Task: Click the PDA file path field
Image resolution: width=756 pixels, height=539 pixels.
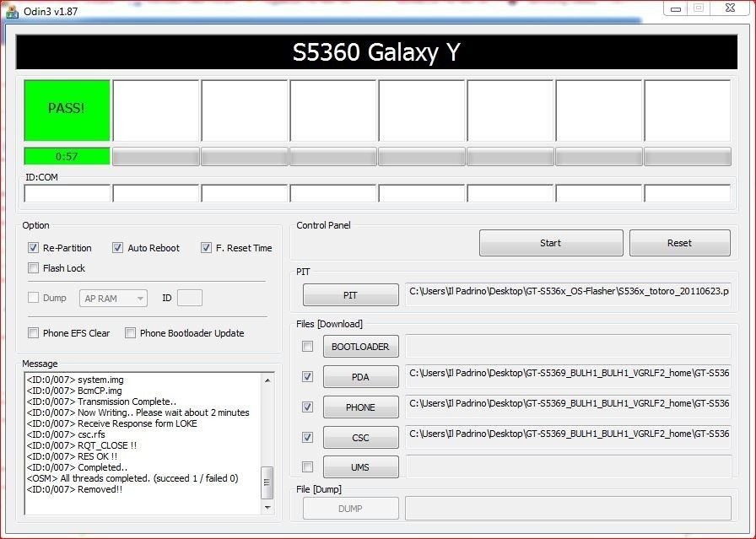Action: (x=568, y=376)
